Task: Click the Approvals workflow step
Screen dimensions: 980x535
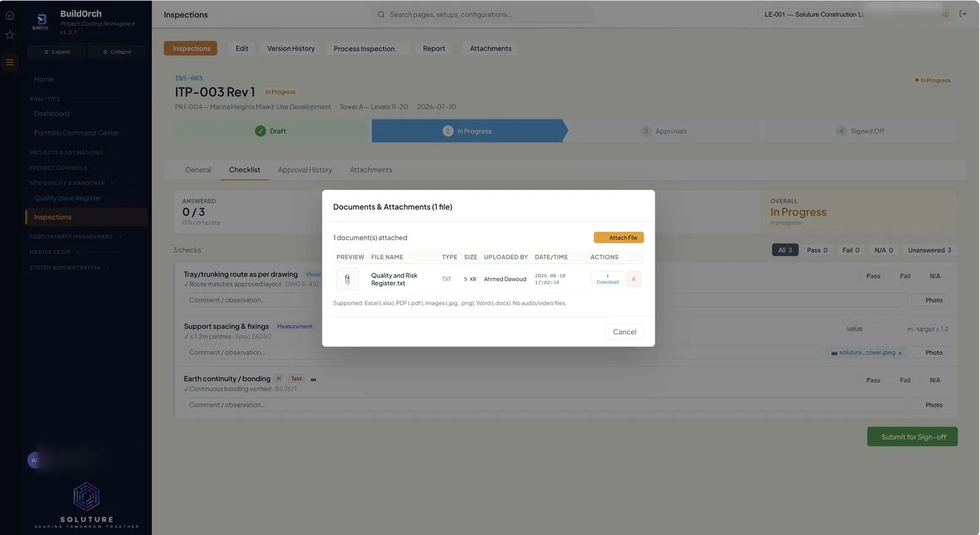Action: (x=665, y=131)
